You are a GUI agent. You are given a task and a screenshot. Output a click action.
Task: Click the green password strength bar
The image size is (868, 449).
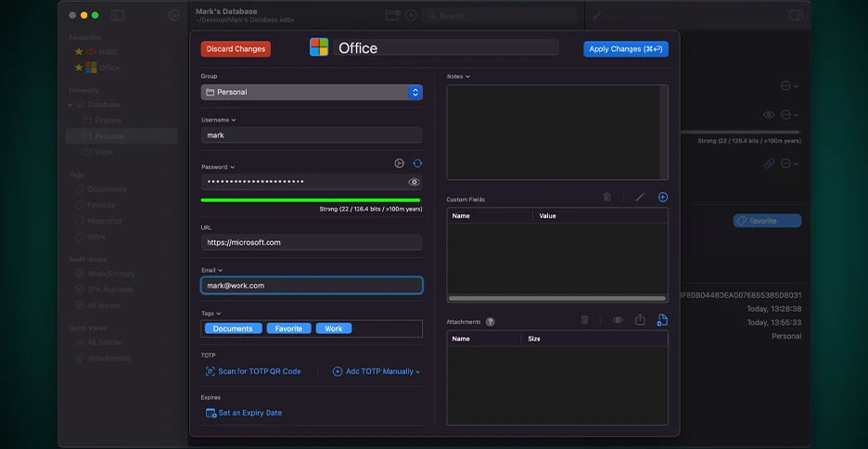click(311, 199)
